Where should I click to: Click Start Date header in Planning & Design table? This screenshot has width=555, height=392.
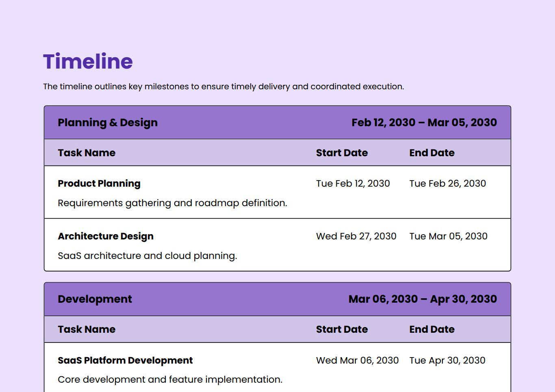[x=342, y=153]
